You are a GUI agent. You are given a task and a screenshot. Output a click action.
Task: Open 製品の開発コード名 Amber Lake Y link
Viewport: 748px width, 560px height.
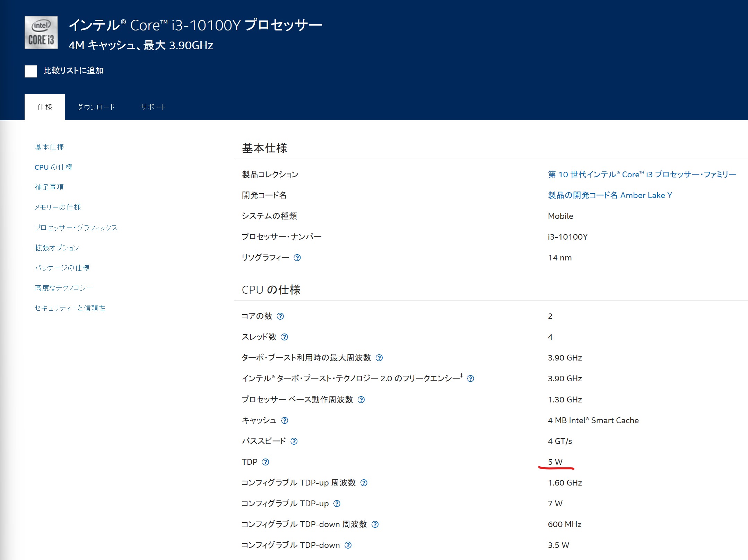tap(610, 195)
